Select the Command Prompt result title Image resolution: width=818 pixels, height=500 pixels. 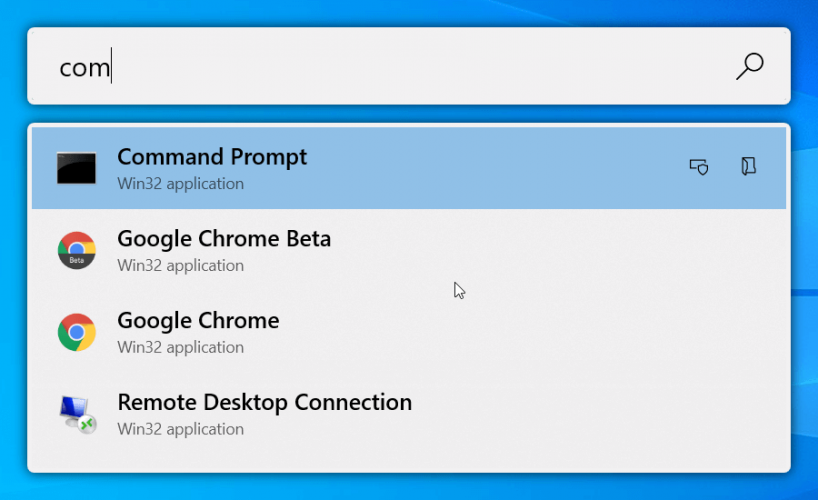pos(212,157)
